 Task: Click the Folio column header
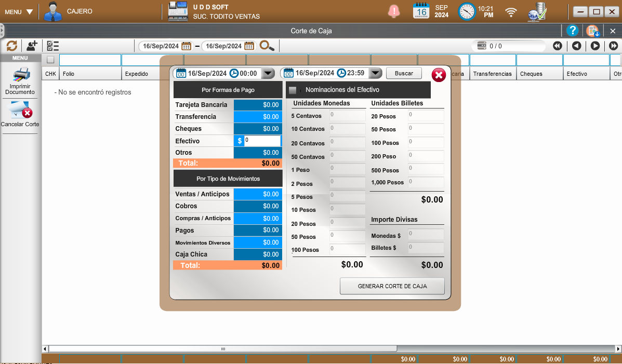[x=90, y=74]
